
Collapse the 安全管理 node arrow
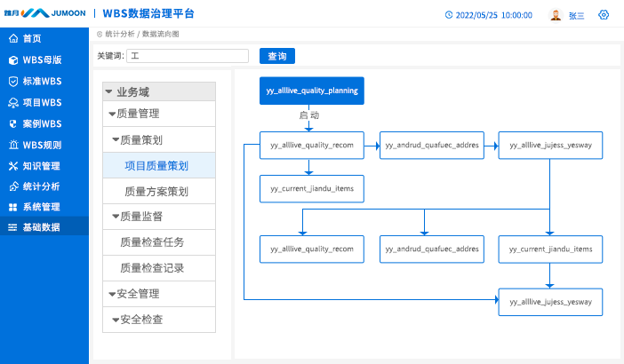click(x=112, y=294)
